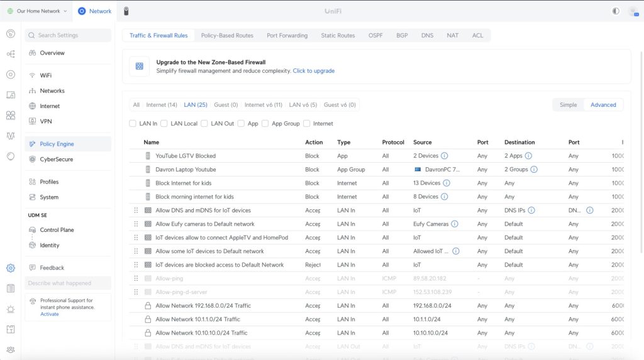Click the Describe what happened field
The width and height of the screenshot is (644, 360).
pyautogui.click(x=68, y=283)
